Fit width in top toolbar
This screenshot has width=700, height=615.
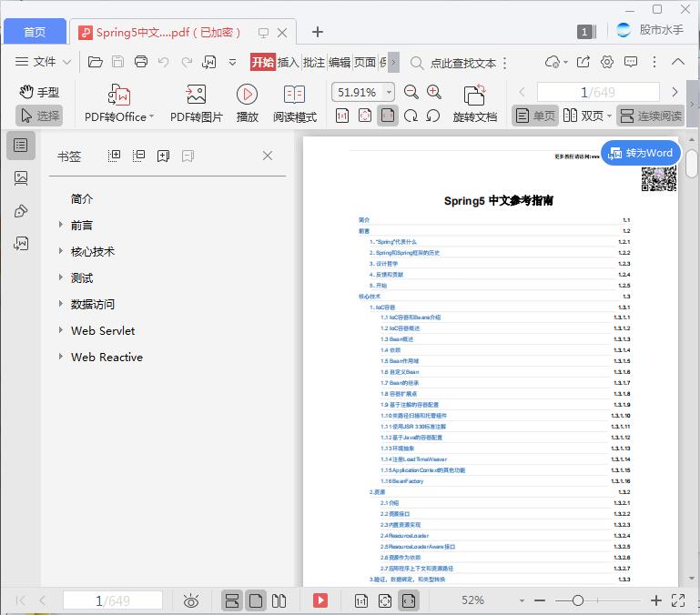pos(388,116)
